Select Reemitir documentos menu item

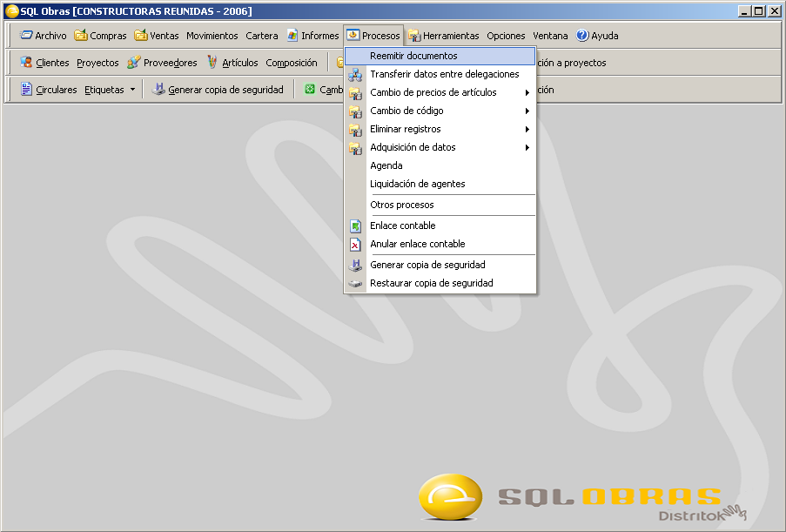tap(413, 56)
